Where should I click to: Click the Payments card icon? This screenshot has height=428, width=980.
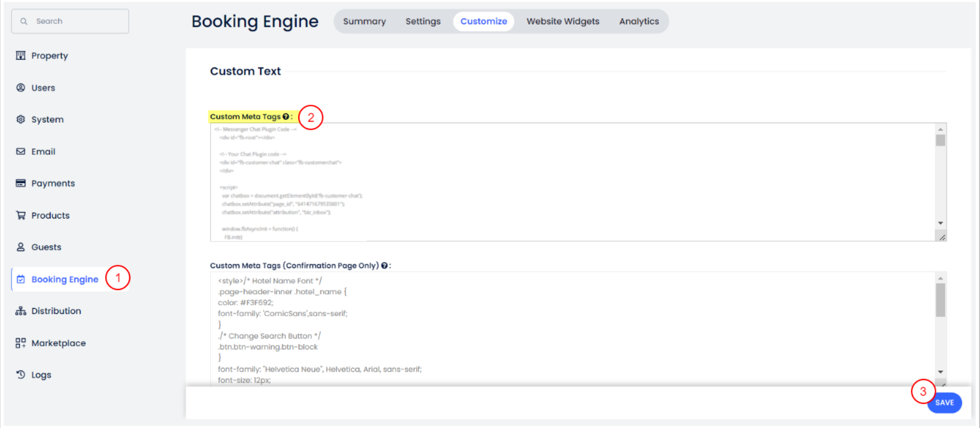21,183
